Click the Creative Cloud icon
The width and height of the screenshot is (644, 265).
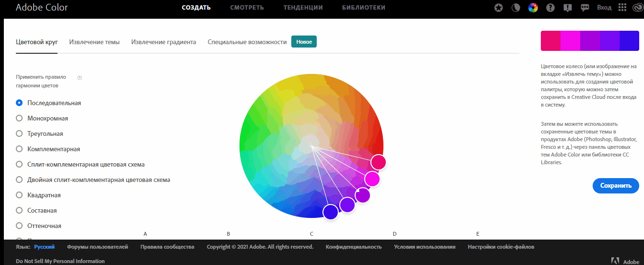[x=636, y=8]
